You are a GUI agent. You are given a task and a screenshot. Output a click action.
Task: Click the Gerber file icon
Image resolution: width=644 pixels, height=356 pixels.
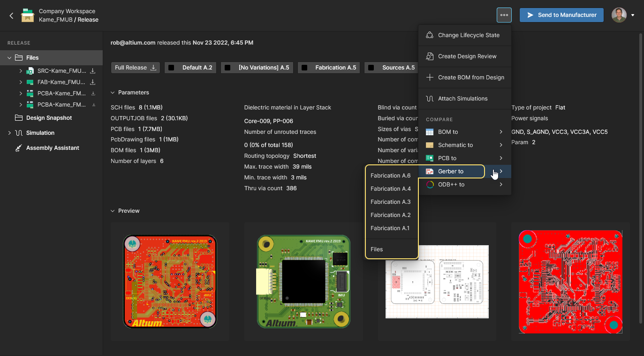pyautogui.click(x=429, y=171)
